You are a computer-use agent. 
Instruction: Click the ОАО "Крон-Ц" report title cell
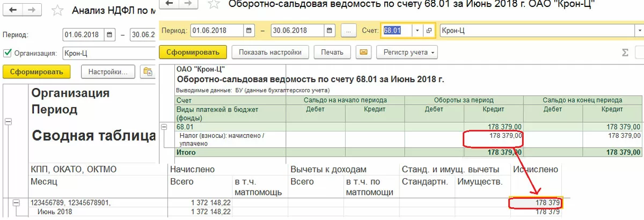coord(201,69)
